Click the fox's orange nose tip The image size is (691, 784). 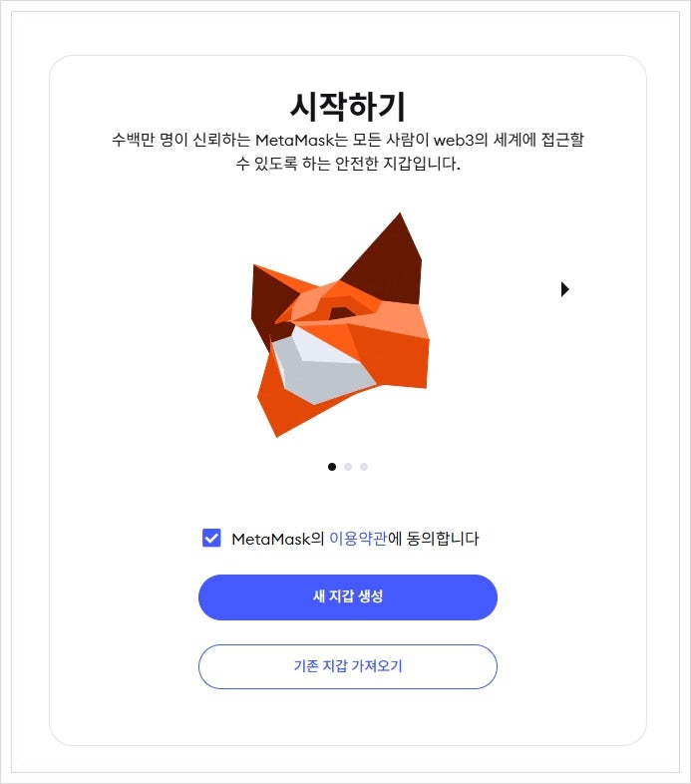287,316
